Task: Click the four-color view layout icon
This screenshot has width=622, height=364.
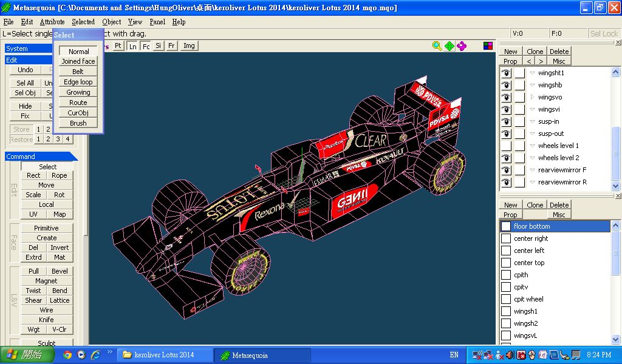Action: (x=488, y=46)
